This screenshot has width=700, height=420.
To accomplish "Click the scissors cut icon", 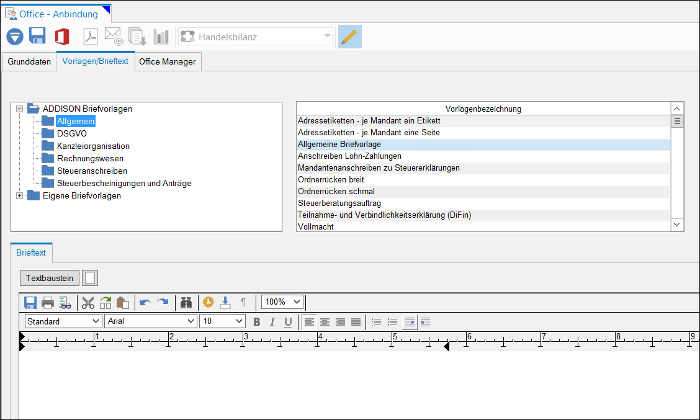I will 88,303.
